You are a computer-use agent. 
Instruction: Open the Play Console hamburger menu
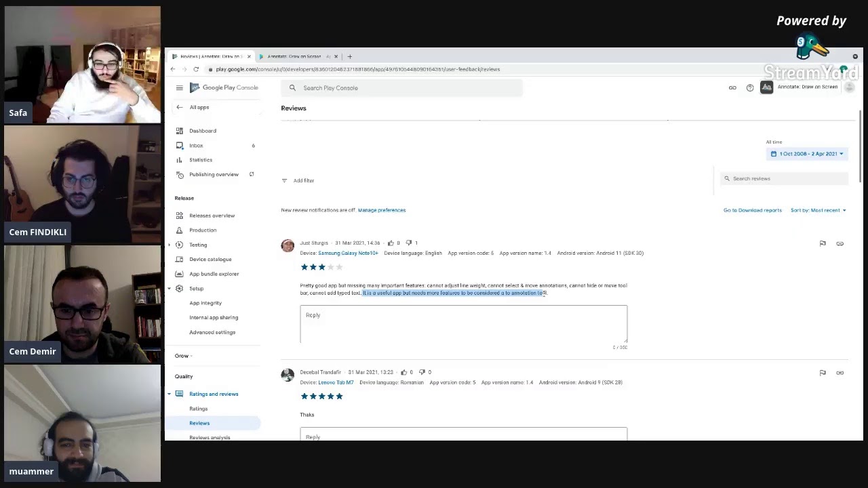click(179, 87)
